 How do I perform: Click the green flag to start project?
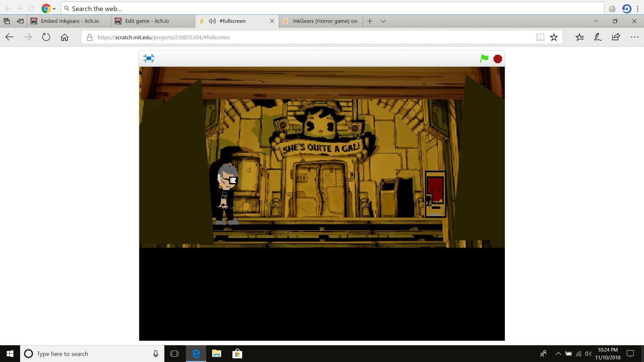click(484, 59)
